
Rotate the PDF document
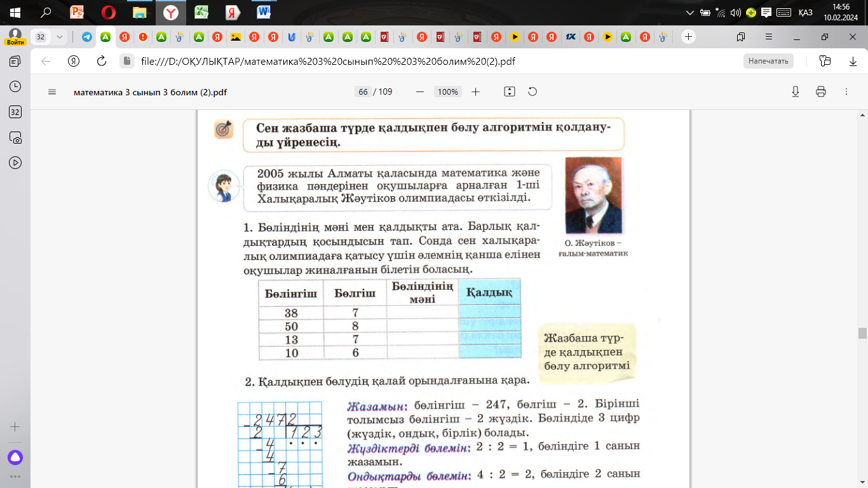532,91
